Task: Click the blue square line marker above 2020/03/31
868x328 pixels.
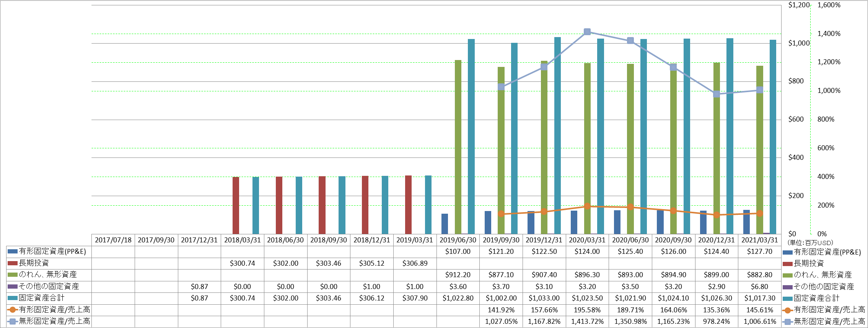Action: point(587,32)
